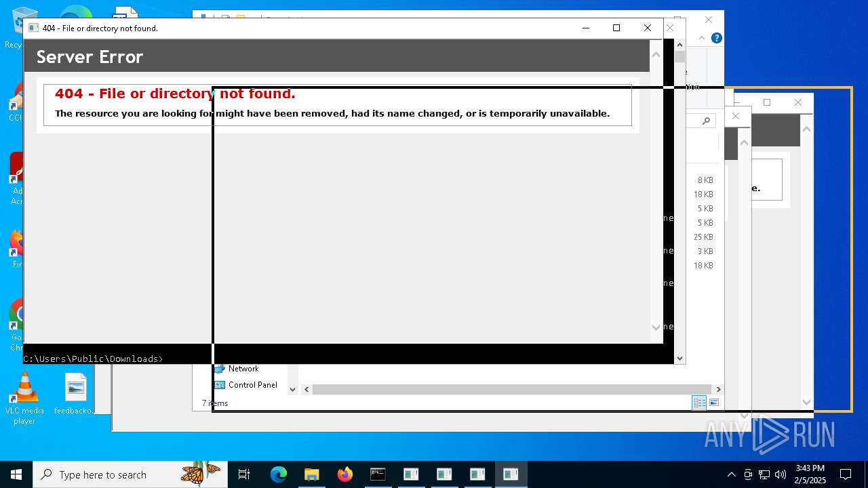Open the clock showing 3:43 PM
The image size is (868, 488).
pyautogui.click(x=810, y=474)
